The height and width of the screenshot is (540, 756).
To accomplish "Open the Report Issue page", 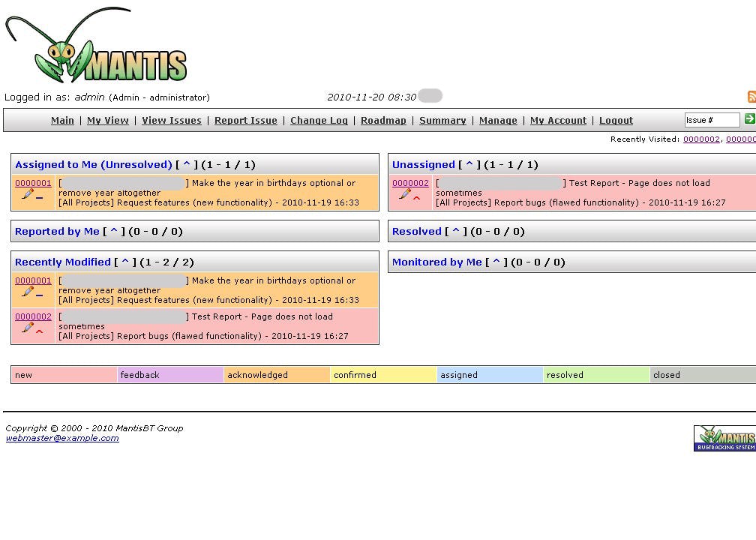I will (x=247, y=120).
